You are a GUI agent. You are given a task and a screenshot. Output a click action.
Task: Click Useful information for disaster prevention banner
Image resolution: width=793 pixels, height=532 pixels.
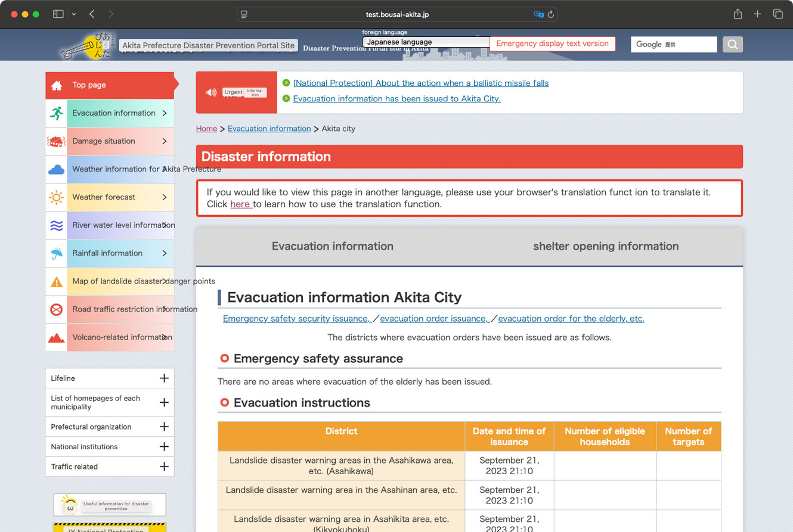click(110, 505)
